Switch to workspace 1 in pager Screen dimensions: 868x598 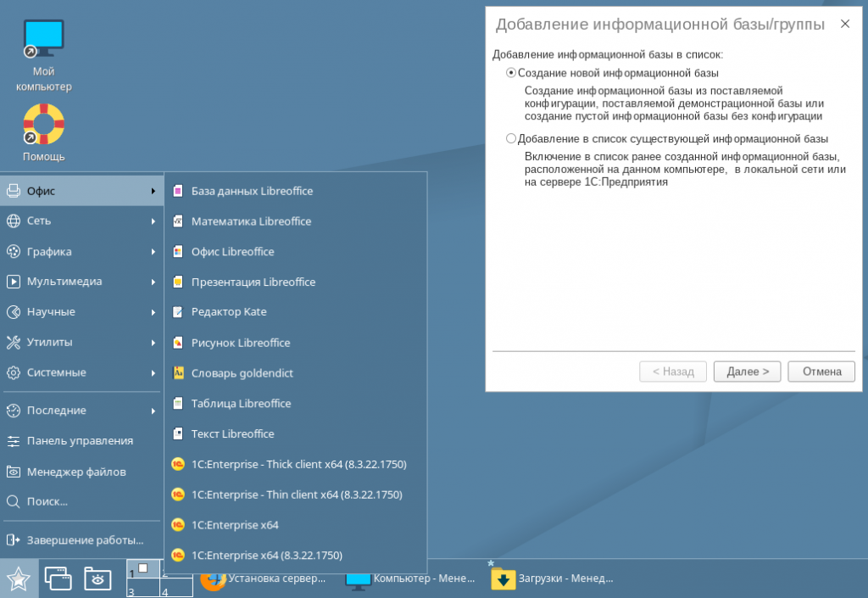pos(143,569)
